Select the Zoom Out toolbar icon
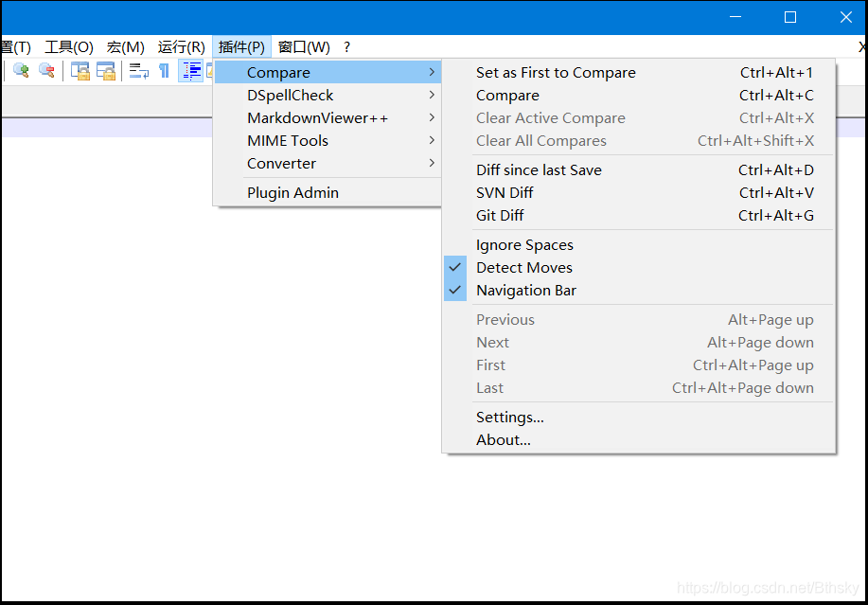The width and height of the screenshot is (868, 605). click(x=45, y=70)
